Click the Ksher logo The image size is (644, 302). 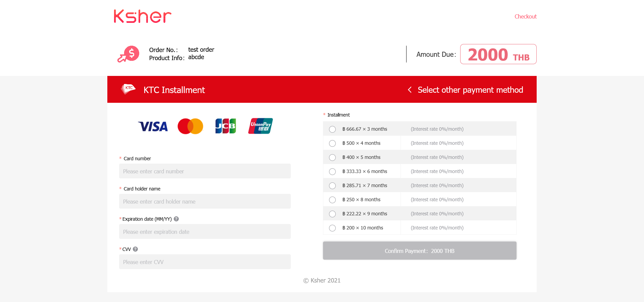click(143, 16)
